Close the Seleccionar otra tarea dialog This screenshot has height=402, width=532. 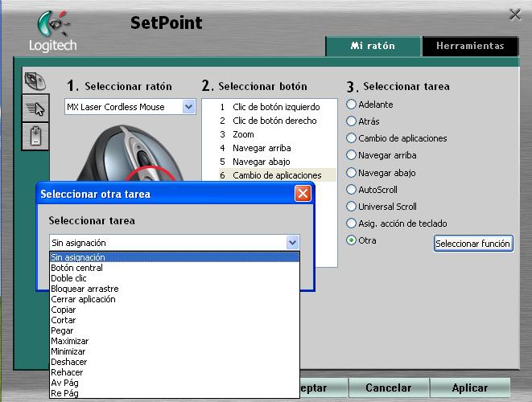click(303, 194)
